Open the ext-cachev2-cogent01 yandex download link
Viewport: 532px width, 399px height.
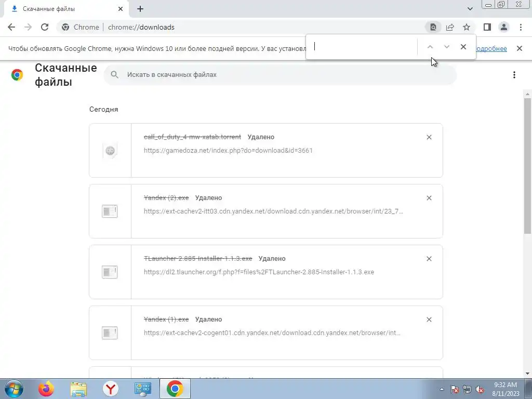(x=272, y=332)
